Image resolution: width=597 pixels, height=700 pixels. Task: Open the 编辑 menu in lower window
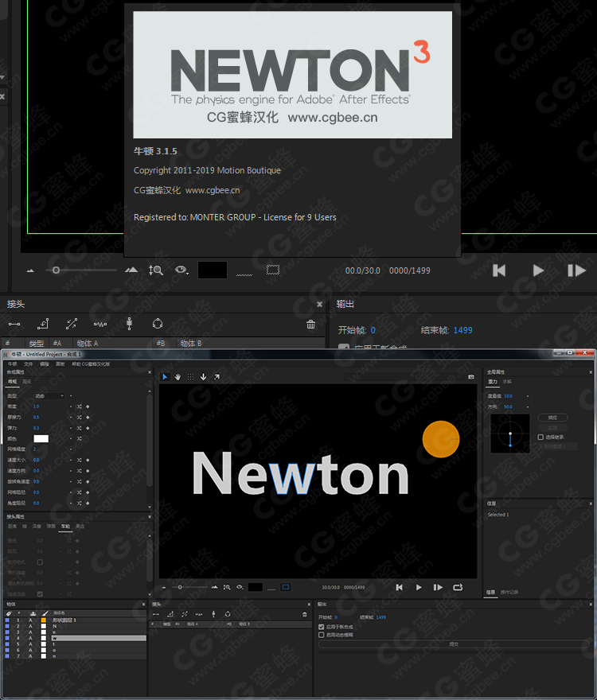(x=44, y=364)
